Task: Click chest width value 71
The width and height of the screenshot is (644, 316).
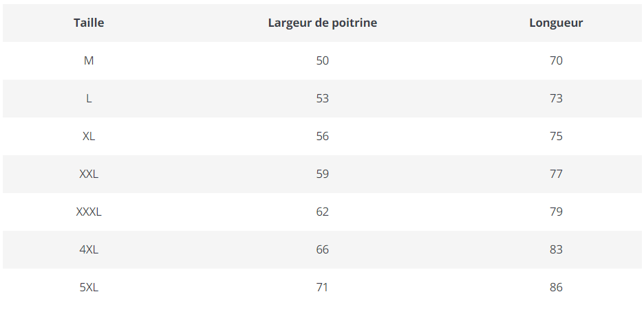Action: 322,287
